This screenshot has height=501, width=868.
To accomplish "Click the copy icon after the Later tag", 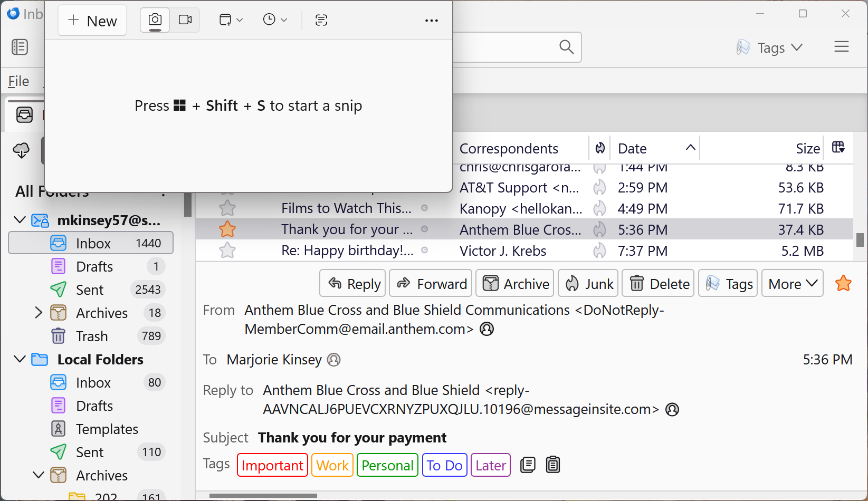I will pyautogui.click(x=528, y=465).
